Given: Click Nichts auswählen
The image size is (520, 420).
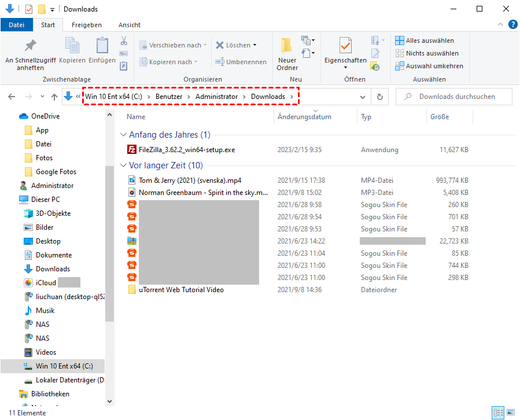Looking at the screenshot, I should tap(427, 53).
